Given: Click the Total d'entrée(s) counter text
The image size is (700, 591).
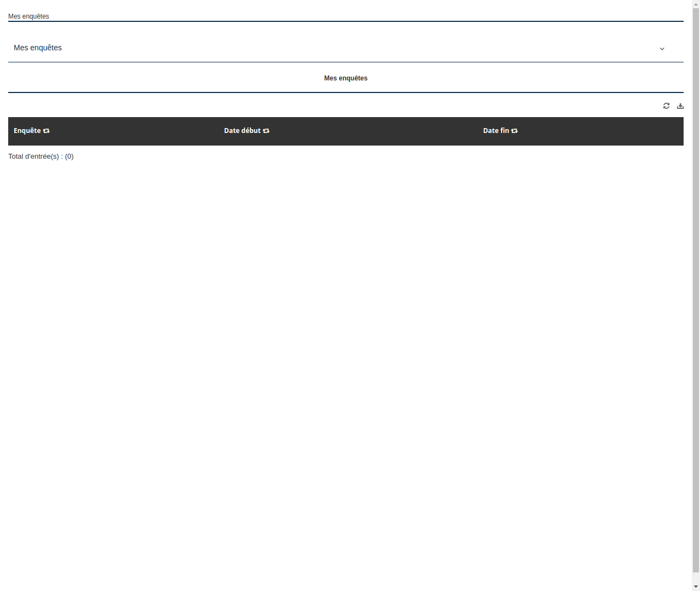Looking at the screenshot, I should coord(41,157).
